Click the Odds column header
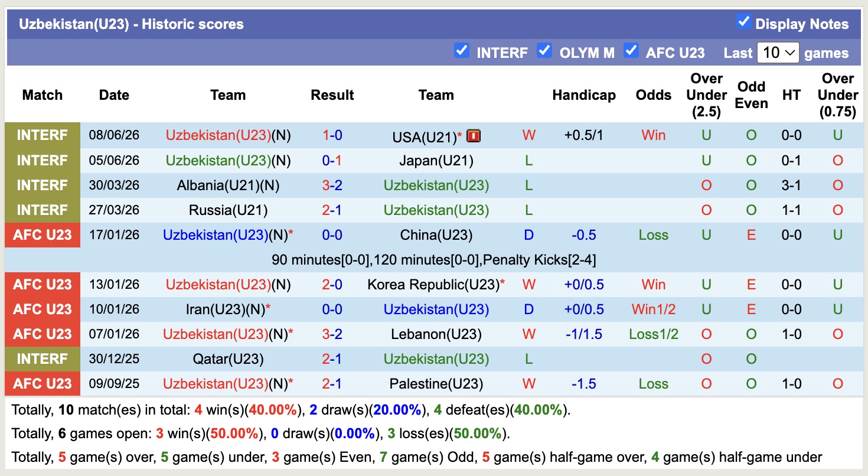Image resolution: width=868 pixels, height=476 pixels. point(654,94)
